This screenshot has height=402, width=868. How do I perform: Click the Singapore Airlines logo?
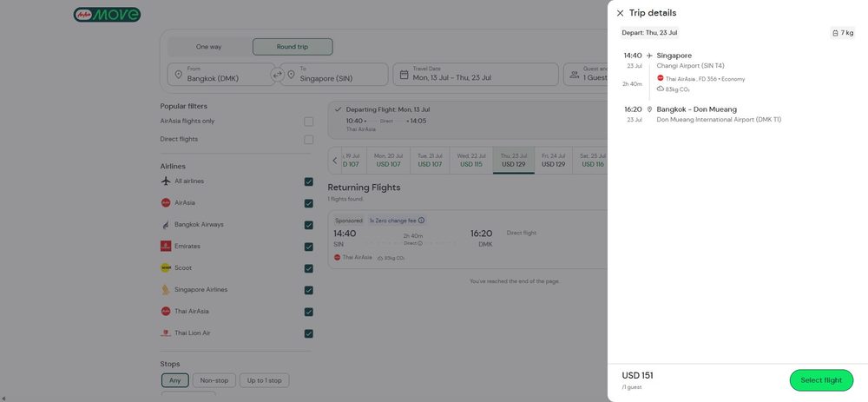pyautogui.click(x=166, y=290)
